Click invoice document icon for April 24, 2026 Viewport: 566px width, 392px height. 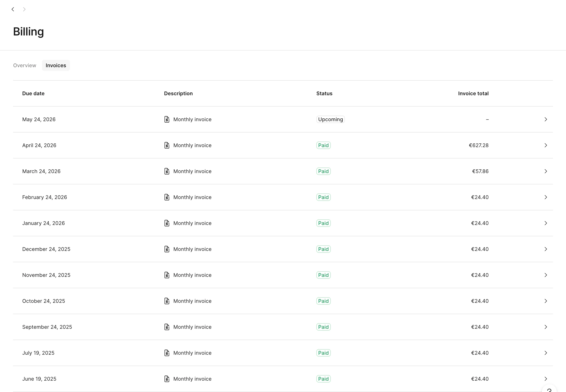tap(167, 145)
